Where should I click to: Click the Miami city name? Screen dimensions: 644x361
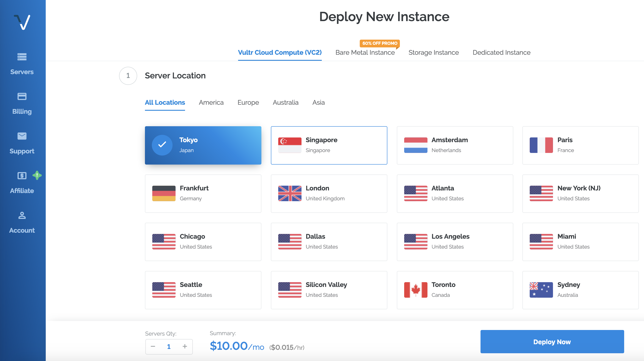[567, 236]
